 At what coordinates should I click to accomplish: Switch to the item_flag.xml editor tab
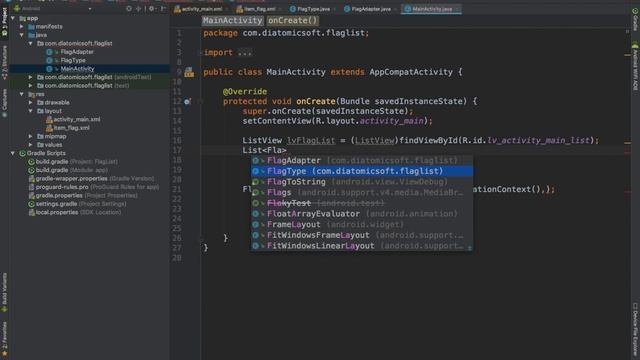[x=259, y=9]
